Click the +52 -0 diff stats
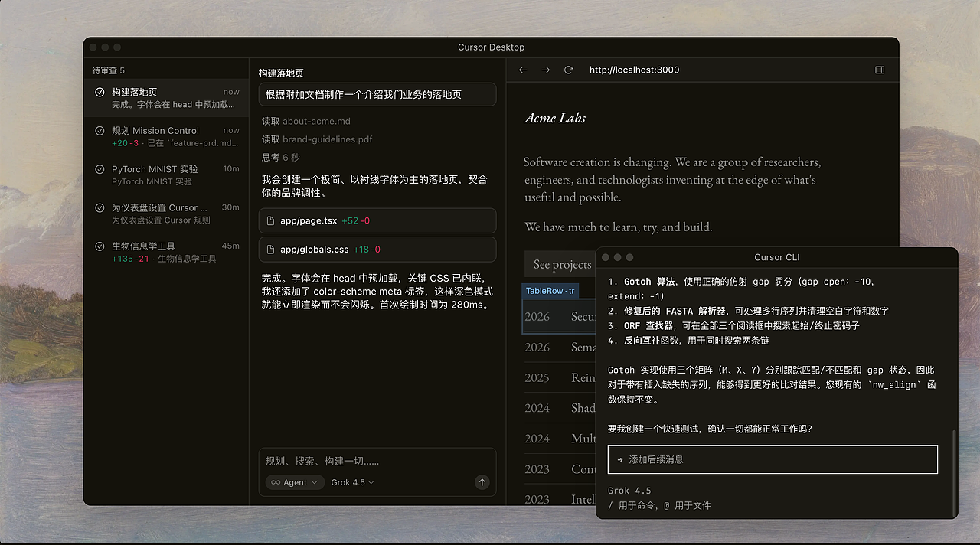This screenshot has height=545, width=980. [x=356, y=220]
